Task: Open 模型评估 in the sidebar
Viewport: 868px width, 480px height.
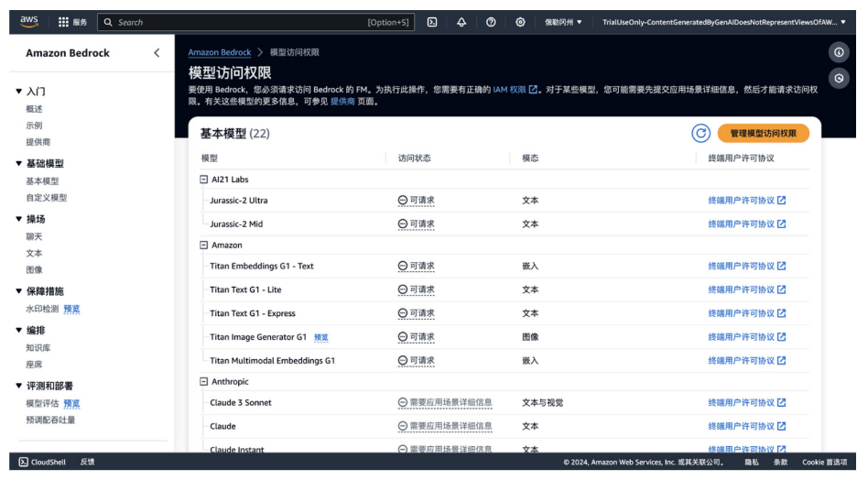Action: 42,404
